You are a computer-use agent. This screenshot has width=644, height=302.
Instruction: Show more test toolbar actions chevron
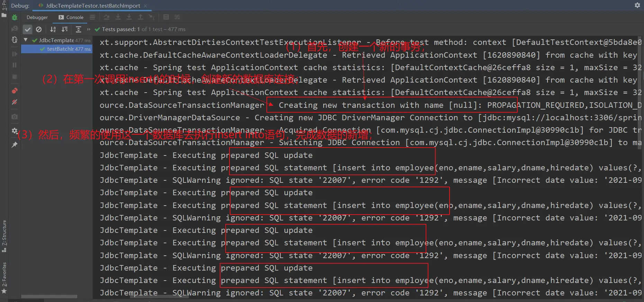(89, 29)
